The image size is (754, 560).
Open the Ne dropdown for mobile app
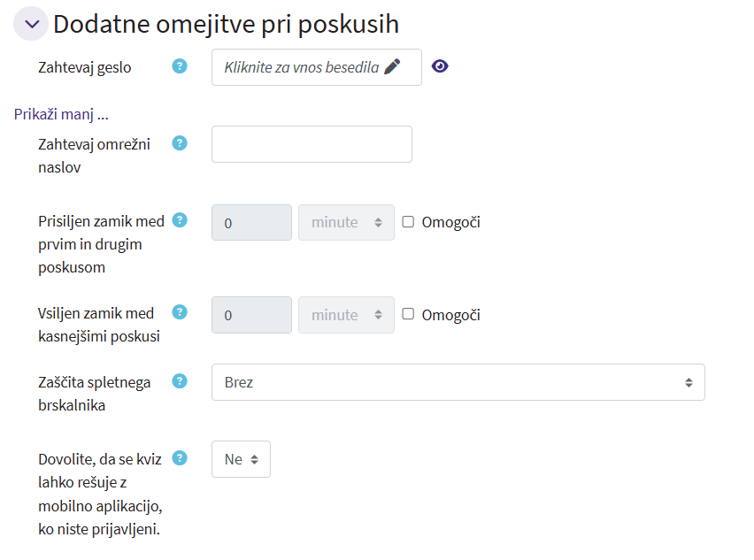pos(241,459)
